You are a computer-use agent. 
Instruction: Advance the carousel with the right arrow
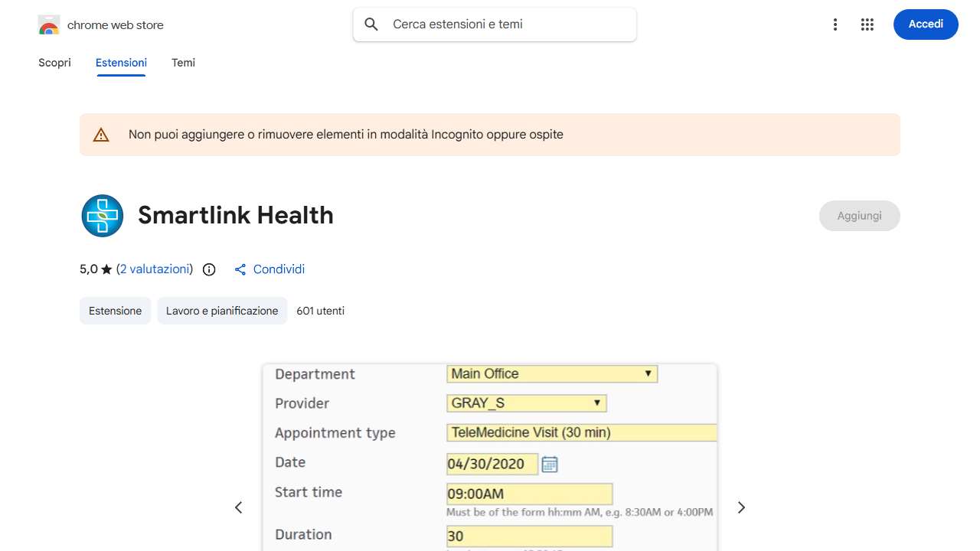[x=740, y=507]
